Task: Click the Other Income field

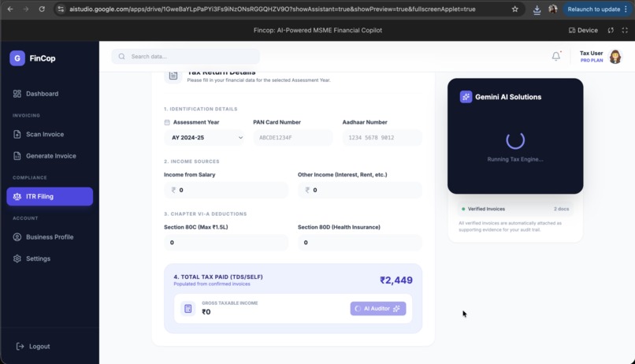Action: [359, 190]
